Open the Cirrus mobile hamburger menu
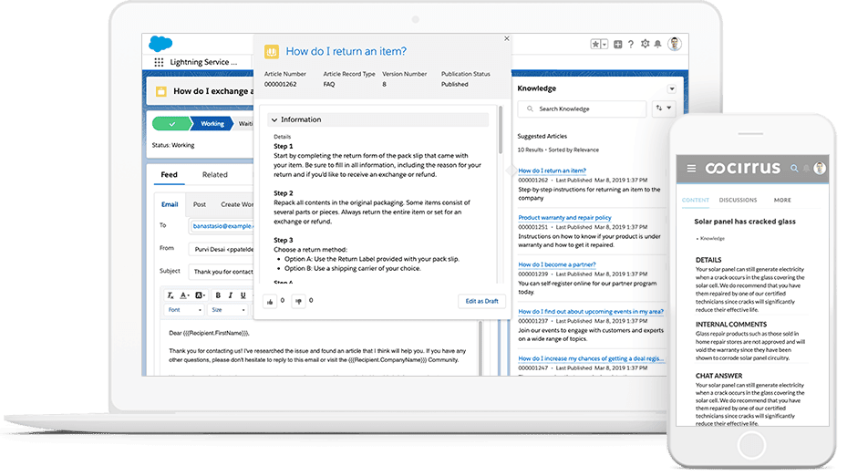The image size is (868, 476). tap(691, 169)
